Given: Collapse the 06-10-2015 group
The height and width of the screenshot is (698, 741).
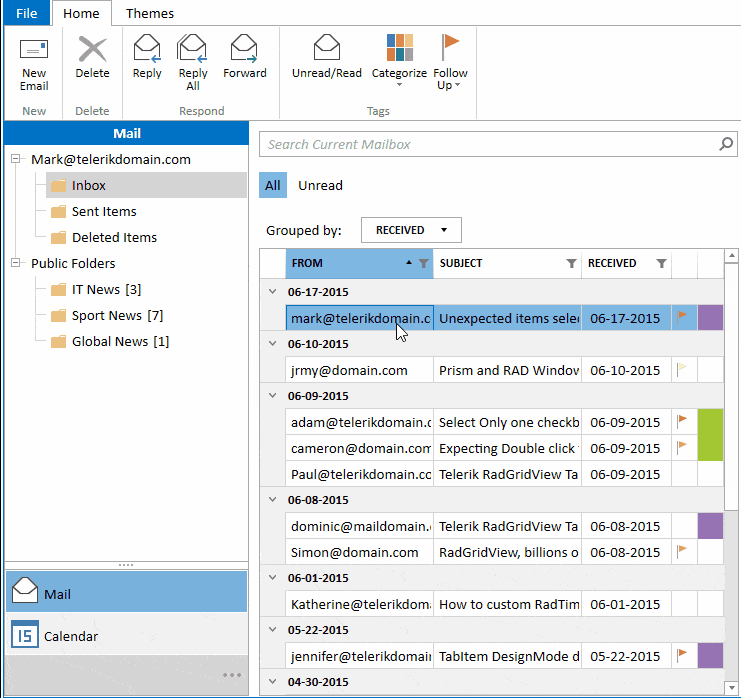Looking at the screenshot, I should 273,344.
